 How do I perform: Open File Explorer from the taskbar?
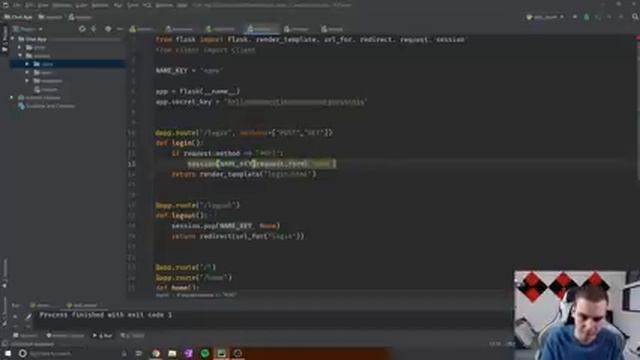pyautogui.click(x=172, y=353)
